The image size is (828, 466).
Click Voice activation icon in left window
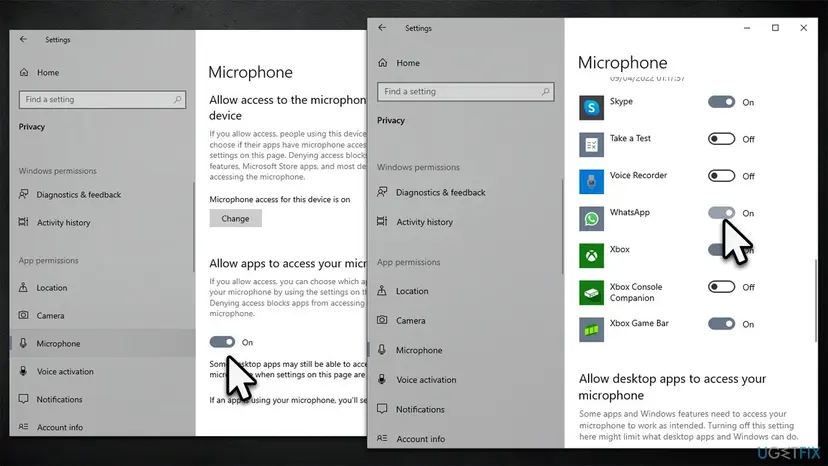pyautogui.click(x=23, y=371)
